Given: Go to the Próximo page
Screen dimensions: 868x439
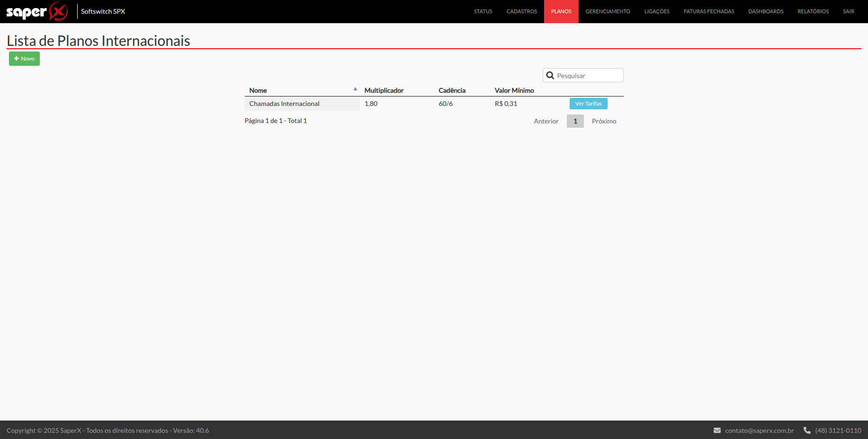Looking at the screenshot, I should 604,121.
